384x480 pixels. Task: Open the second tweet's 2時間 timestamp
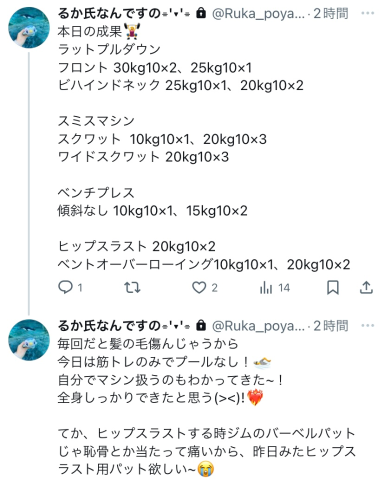coord(331,325)
